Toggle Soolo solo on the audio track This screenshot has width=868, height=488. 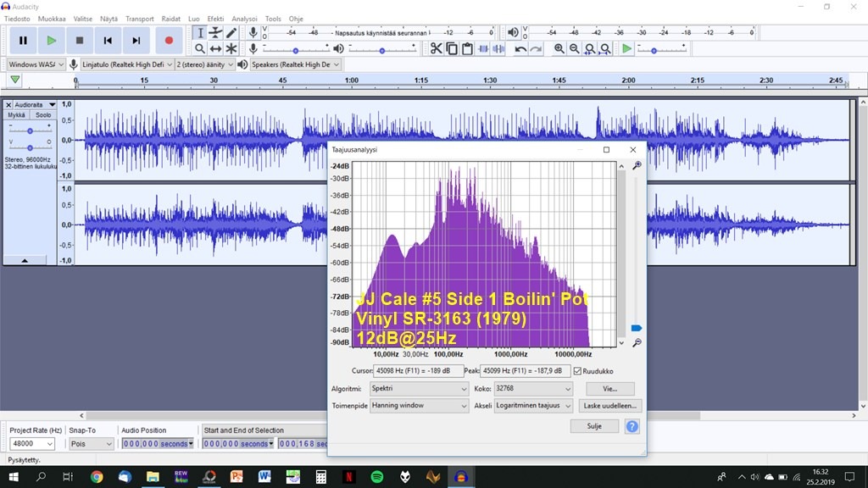click(x=43, y=115)
